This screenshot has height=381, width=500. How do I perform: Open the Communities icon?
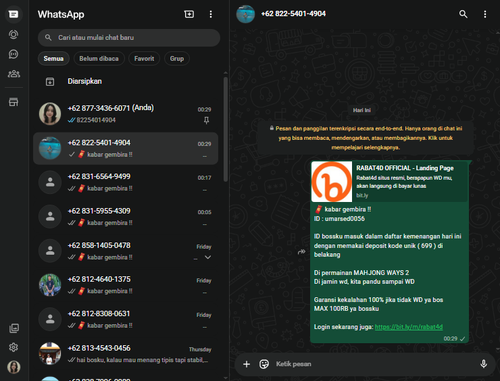click(14, 74)
